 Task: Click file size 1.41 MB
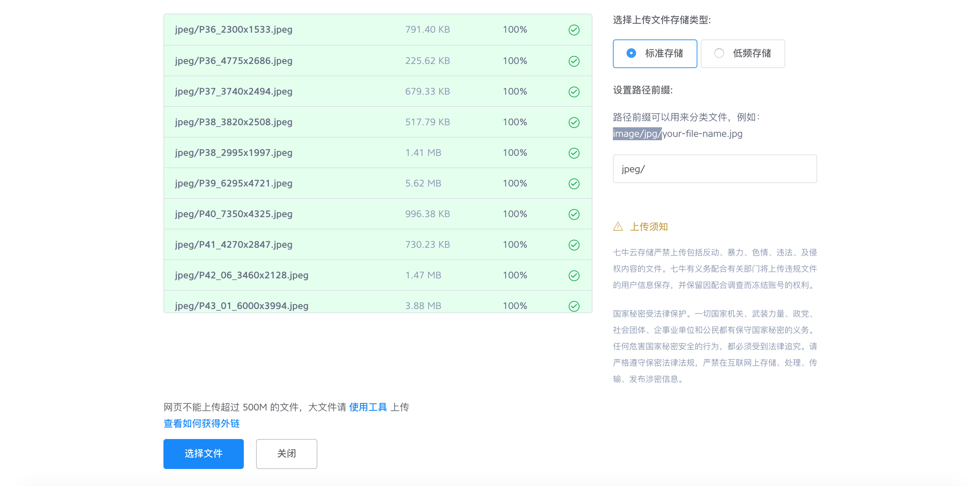pos(423,153)
